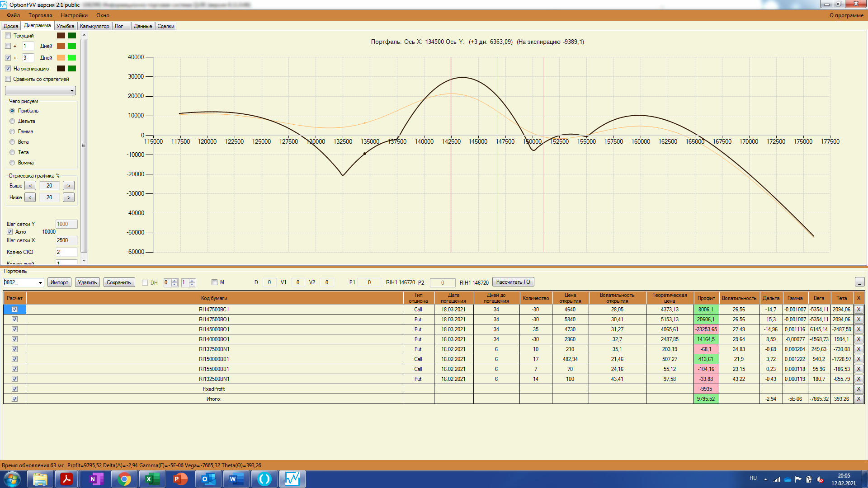
Task: Open the portfolio 0802_ dropdown
Action: point(40,283)
